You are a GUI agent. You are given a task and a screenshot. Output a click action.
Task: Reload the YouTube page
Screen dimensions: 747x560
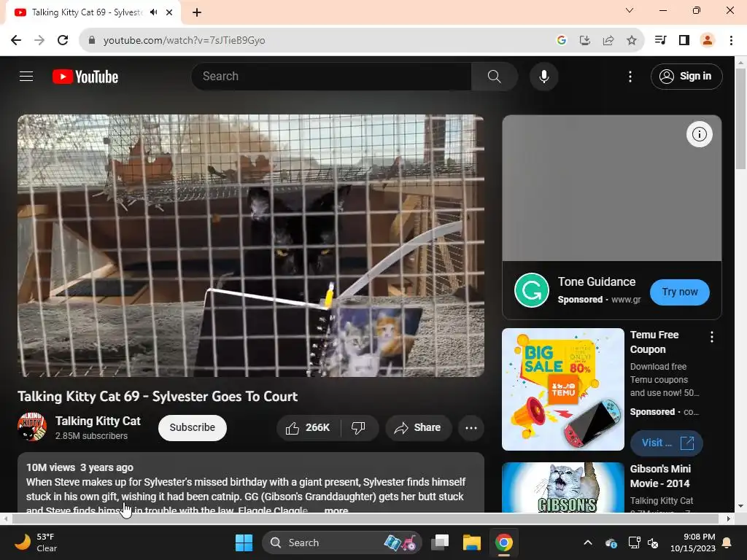tap(63, 40)
